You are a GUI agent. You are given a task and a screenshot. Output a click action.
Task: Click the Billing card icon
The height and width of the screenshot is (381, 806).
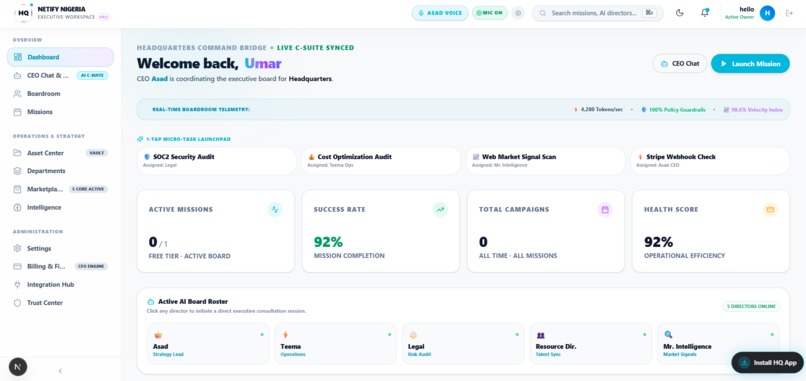pos(17,266)
